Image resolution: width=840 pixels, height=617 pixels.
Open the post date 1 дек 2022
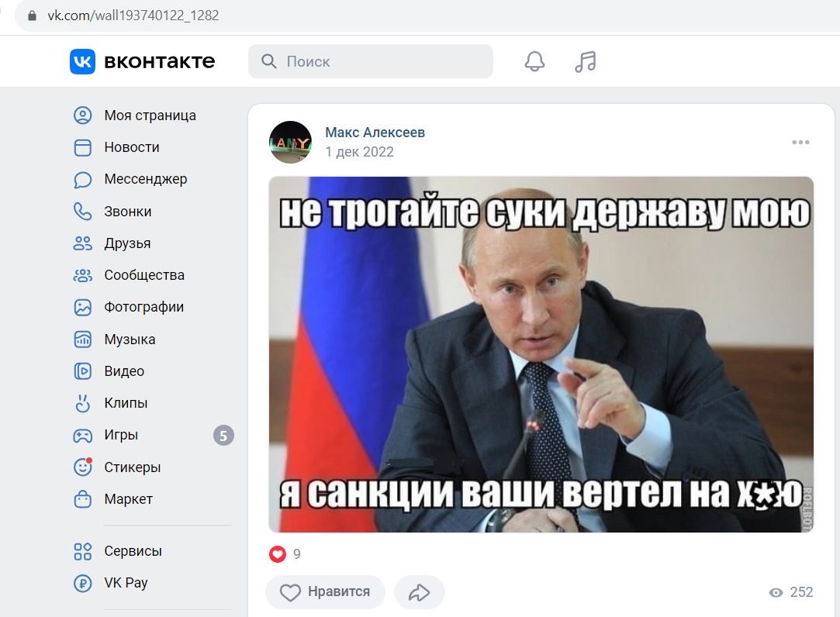tap(359, 152)
